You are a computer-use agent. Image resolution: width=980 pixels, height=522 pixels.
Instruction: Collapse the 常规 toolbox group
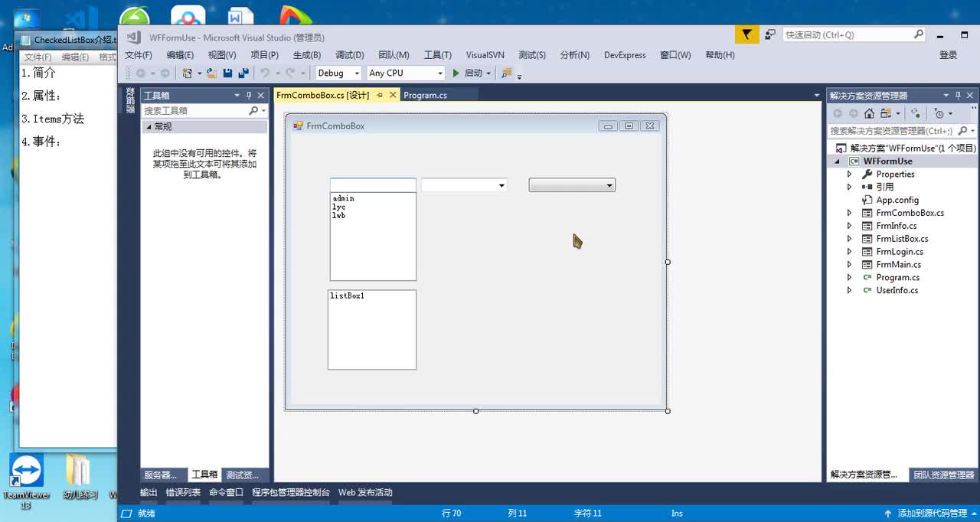[x=149, y=127]
